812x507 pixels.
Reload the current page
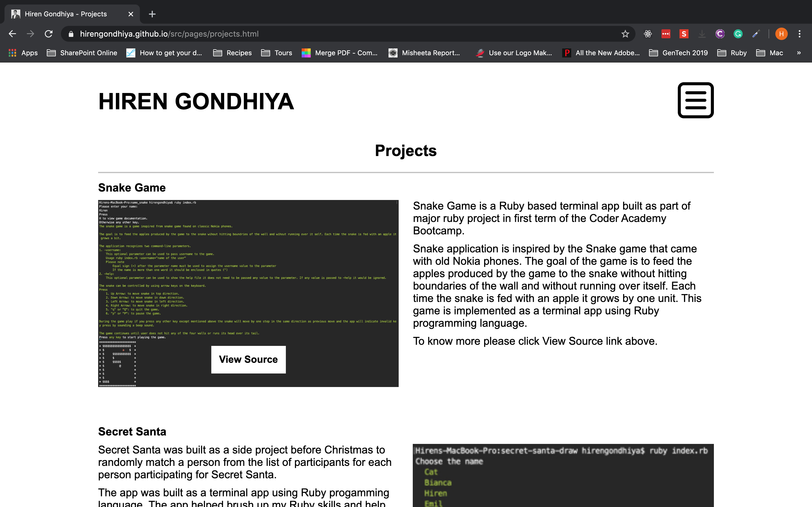point(49,34)
